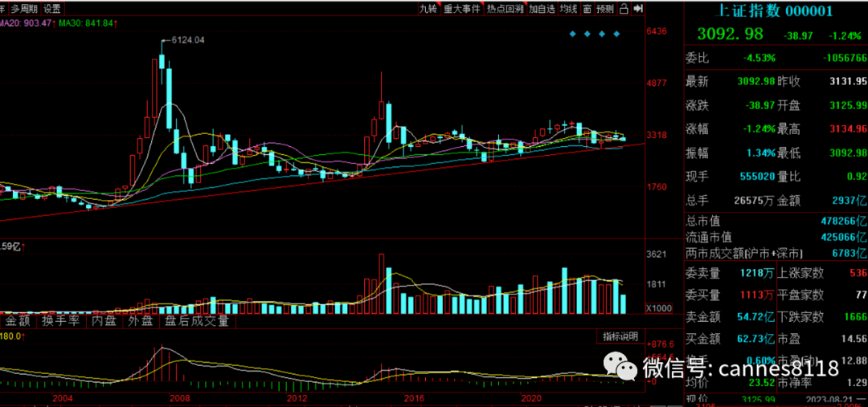Viewport: 868px width, 407px height.
Task: Click the 委卖量 value 1218万
Action: [x=757, y=273]
